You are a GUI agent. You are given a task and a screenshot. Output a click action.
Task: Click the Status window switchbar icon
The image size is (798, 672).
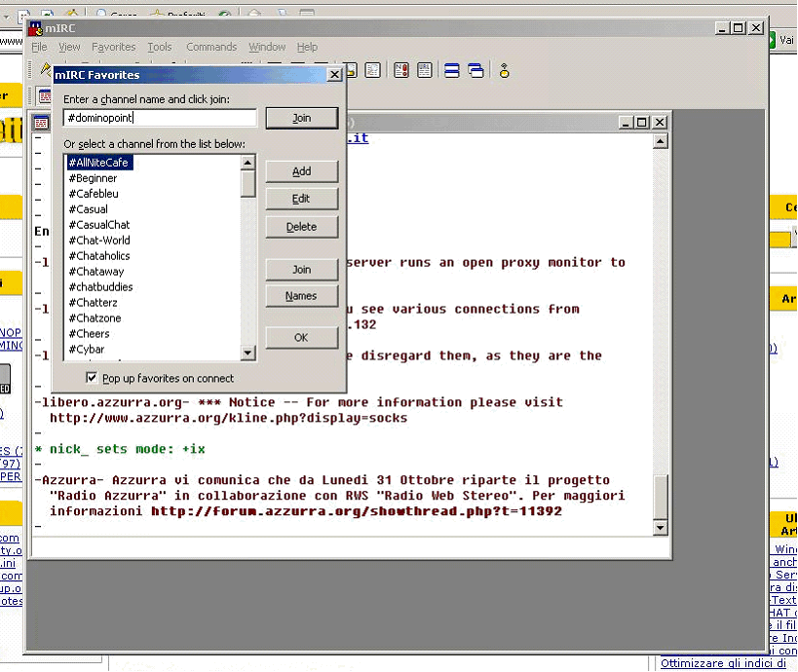pos(45,95)
